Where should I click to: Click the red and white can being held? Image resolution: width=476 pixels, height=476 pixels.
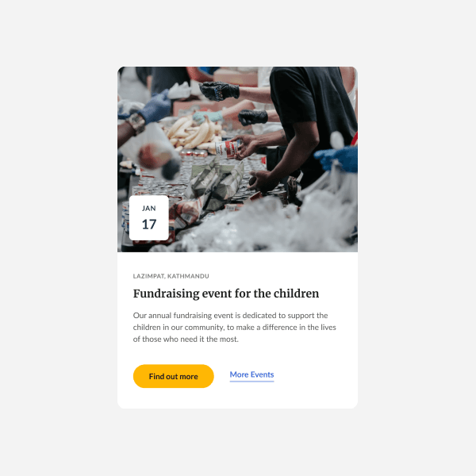(x=227, y=149)
